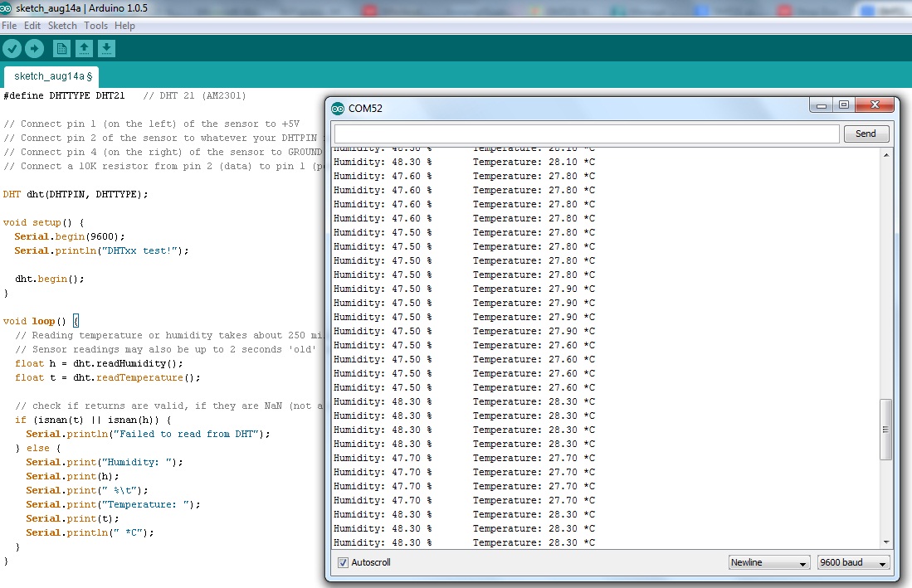Click the "dht.begin();" line
The height and width of the screenshot is (588, 912).
coord(50,279)
